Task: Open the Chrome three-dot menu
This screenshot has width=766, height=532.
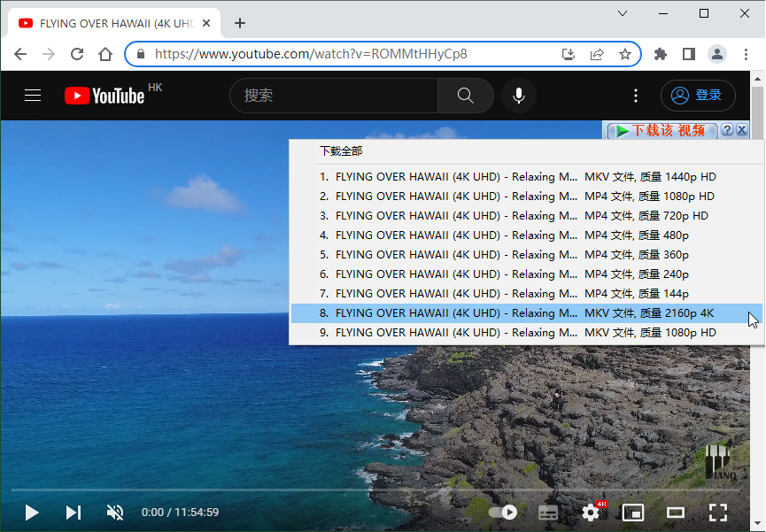Action: pyautogui.click(x=746, y=54)
